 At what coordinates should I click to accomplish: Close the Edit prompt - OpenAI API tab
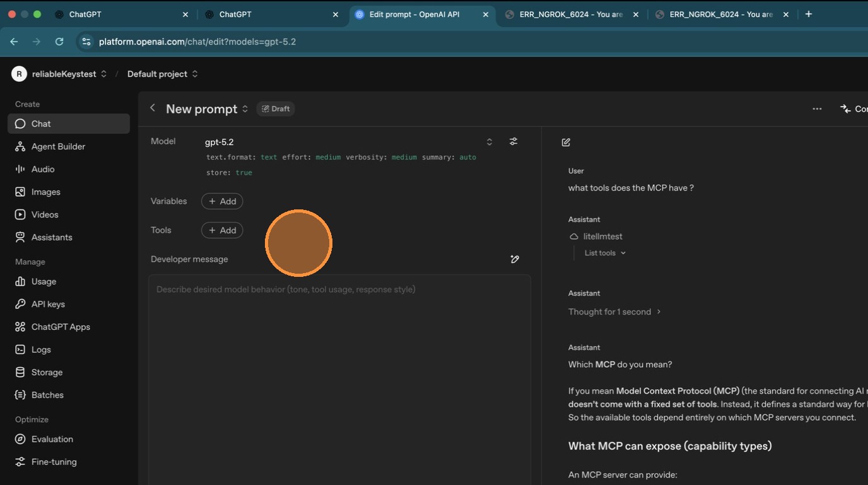(x=485, y=14)
